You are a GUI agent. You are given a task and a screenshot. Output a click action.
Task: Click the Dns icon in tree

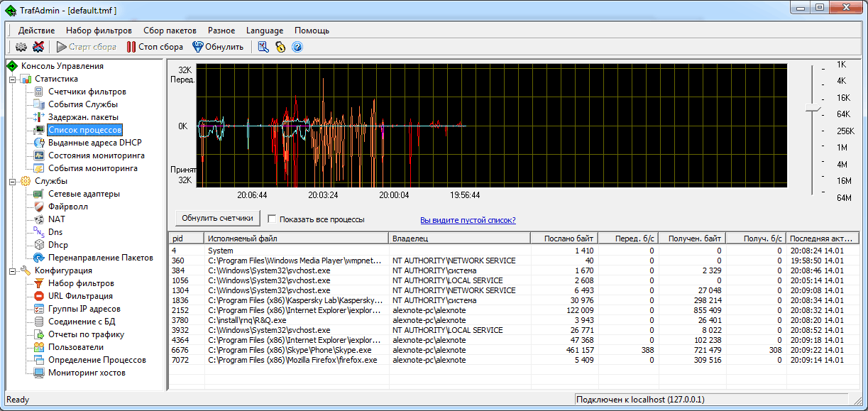coord(39,232)
